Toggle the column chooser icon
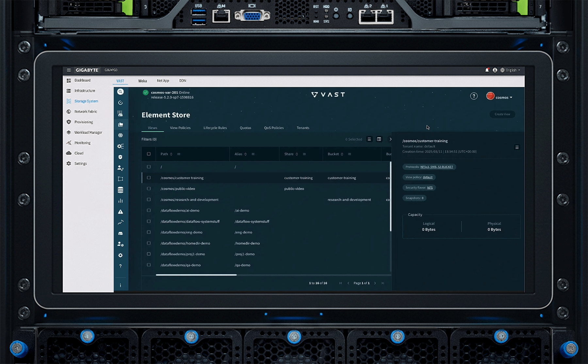Image resolution: width=588 pixels, height=364 pixels. click(x=379, y=139)
